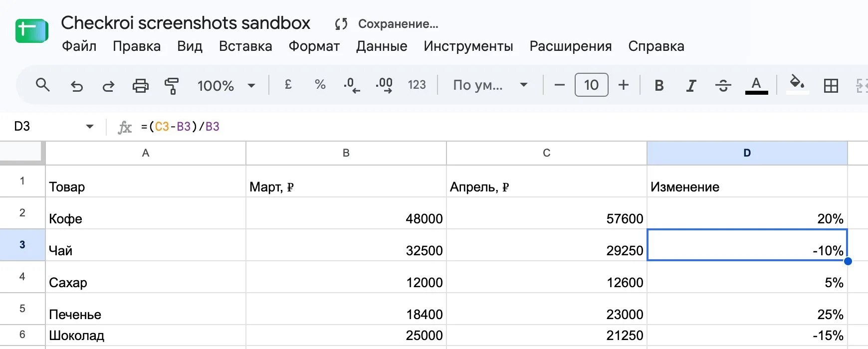Select the cell Март, ₽

[346, 181]
